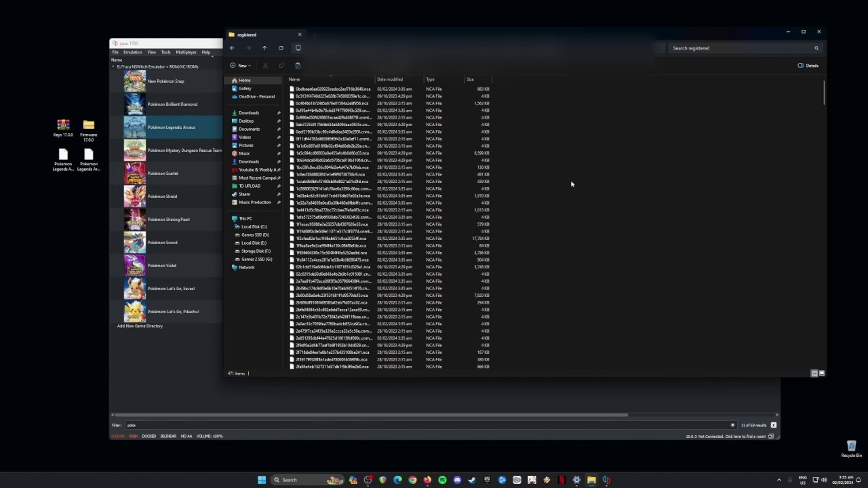Paste using the Explorer toolbar clipboard icon
This screenshot has height=488, width=868.
(298, 66)
